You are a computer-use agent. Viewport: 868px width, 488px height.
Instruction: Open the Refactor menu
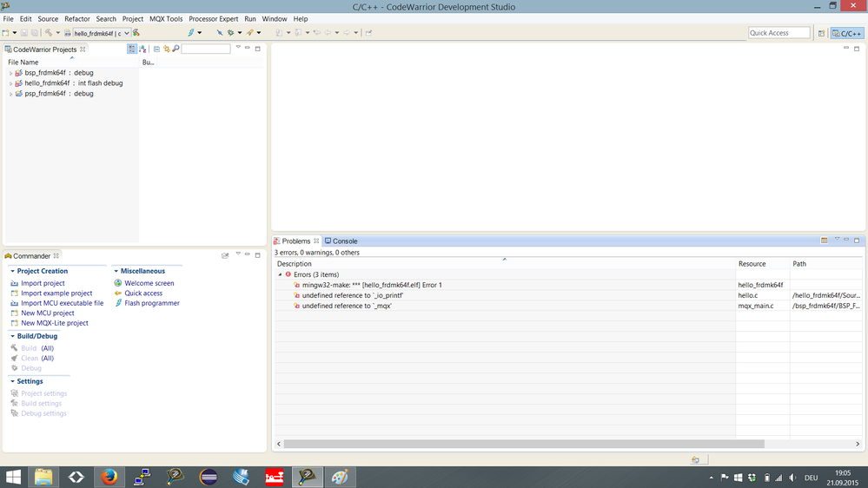pyautogui.click(x=77, y=19)
